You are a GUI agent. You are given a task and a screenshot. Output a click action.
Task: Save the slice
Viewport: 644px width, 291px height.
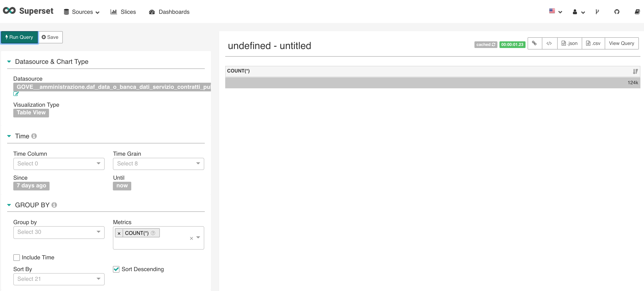(50, 37)
